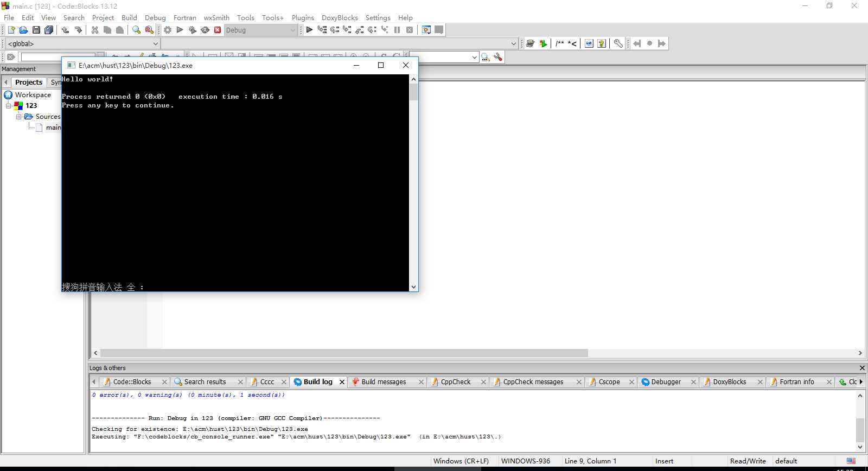Switch to Debugger log tab

(666, 382)
